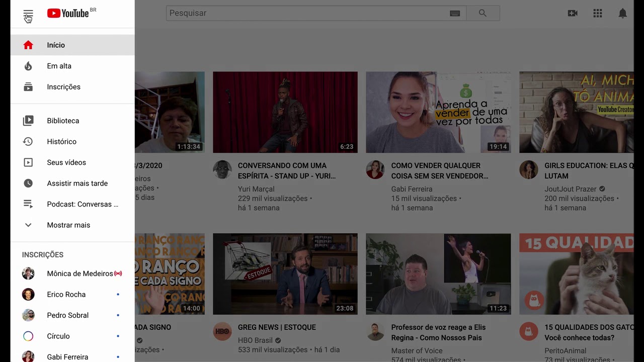Select Início in the sidebar
644x362 pixels.
pos(72,45)
